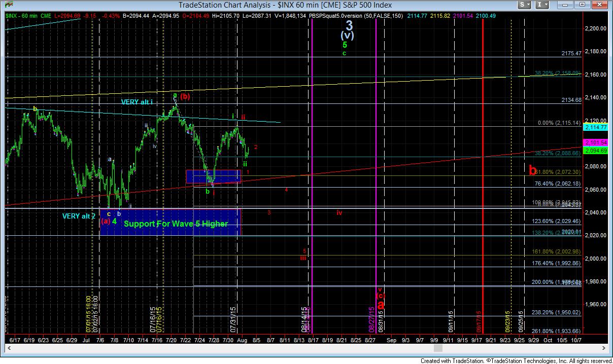Close the Chart Analysis window

click(x=599, y=5)
